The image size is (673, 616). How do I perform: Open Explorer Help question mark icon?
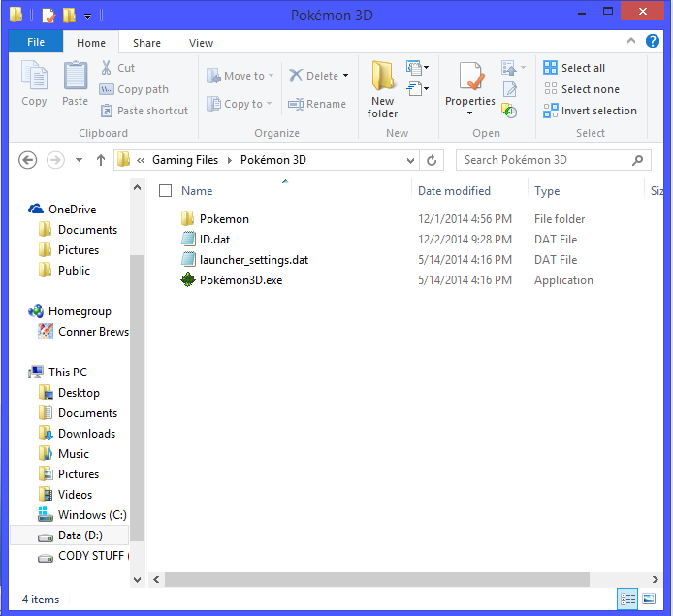coord(653,41)
